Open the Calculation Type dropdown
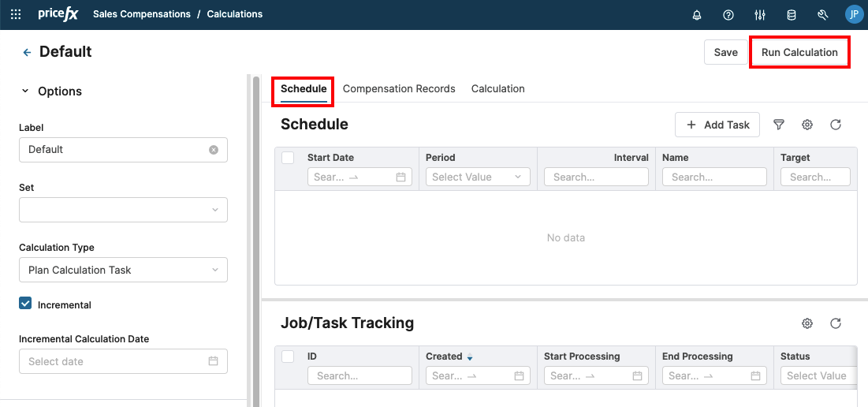Image resolution: width=868 pixels, height=407 pixels. click(123, 270)
